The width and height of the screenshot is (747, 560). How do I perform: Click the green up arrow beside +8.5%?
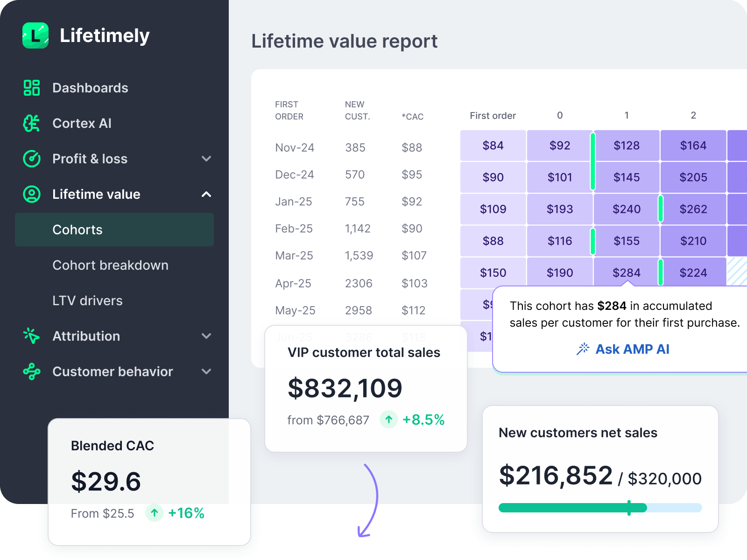click(x=388, y=420)
